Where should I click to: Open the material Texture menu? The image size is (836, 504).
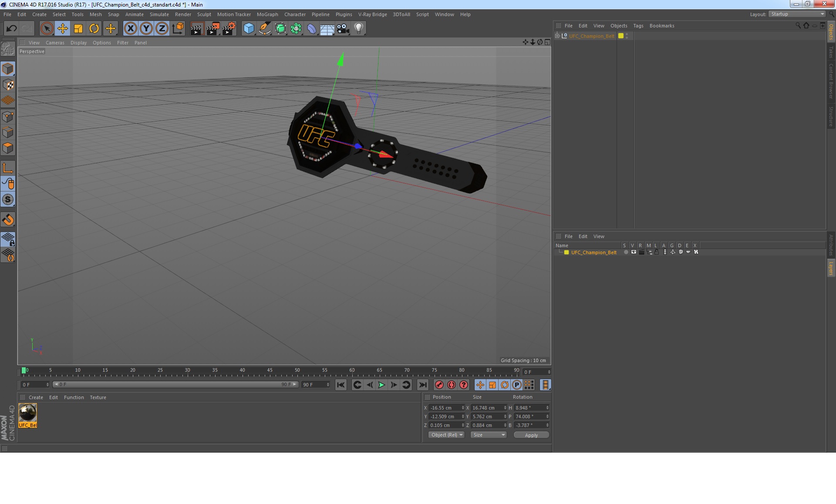(98, 397)
